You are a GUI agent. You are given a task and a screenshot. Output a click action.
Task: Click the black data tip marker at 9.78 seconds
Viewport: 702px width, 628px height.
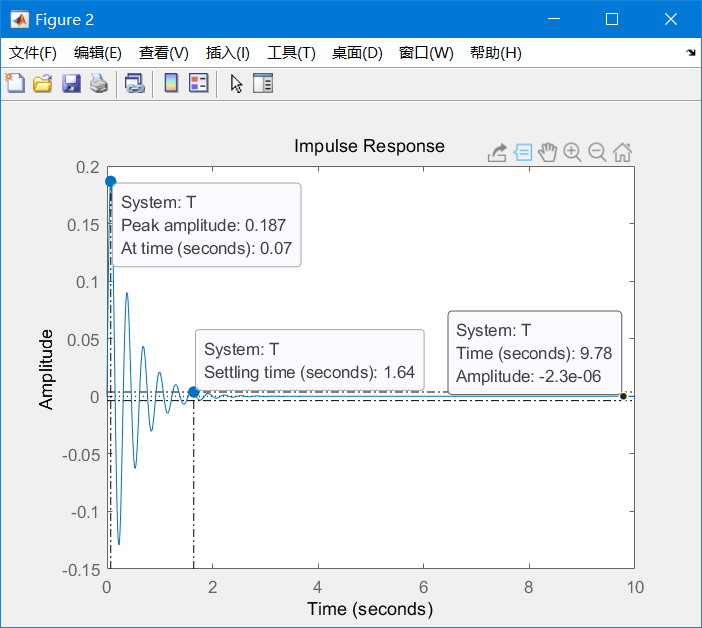[x=623, y=396]
